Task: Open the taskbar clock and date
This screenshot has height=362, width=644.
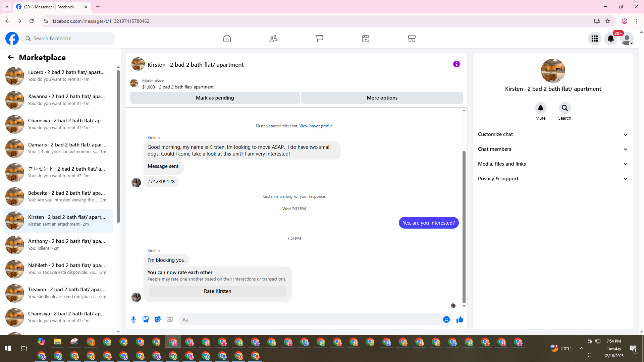Action: click(614, 349)
